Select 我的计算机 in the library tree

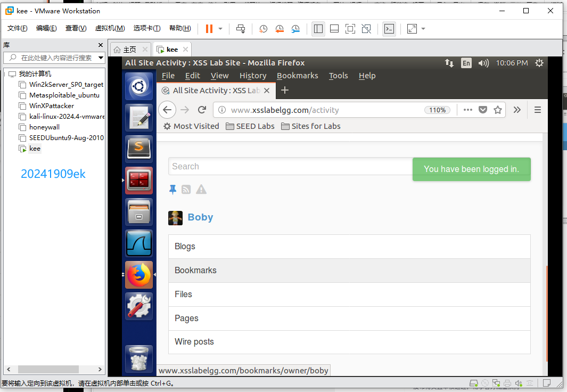tap(35, 74)
